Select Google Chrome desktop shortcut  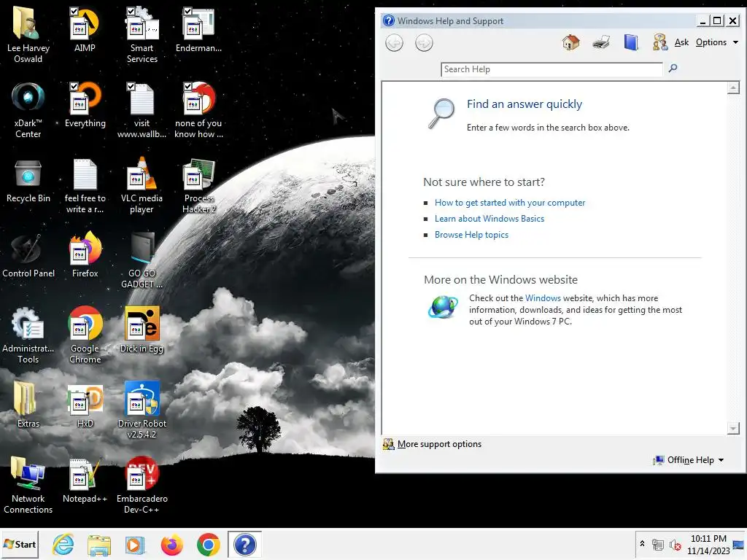tap(85, 335)
